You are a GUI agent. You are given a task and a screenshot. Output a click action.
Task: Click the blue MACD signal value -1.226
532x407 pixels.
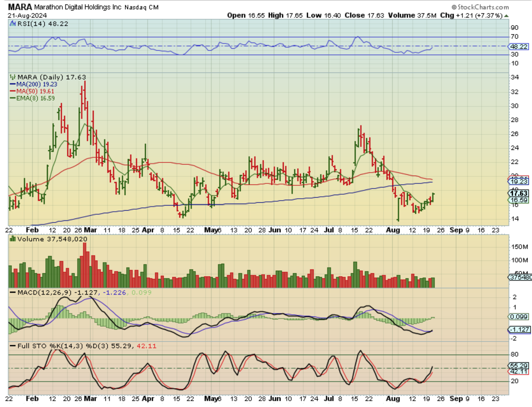pyautogui.click(x=114, y=293)
